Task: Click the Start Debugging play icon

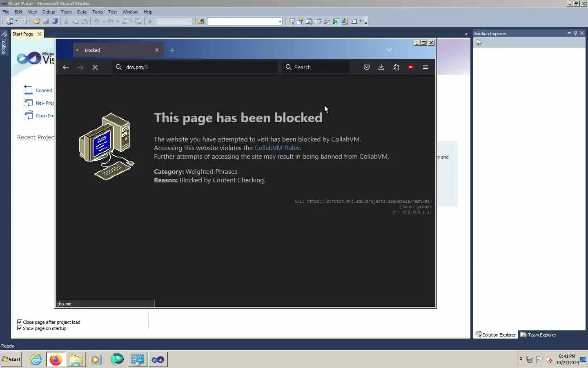Action: pos(150,21)
